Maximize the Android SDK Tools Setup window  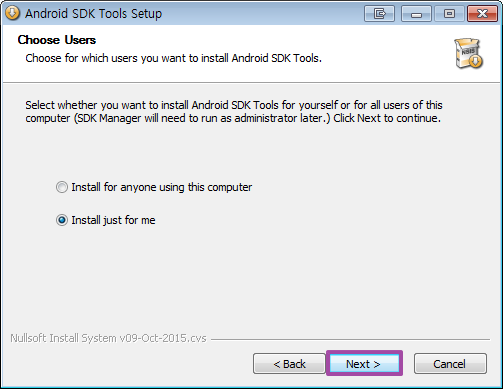(x=449, y=14)
